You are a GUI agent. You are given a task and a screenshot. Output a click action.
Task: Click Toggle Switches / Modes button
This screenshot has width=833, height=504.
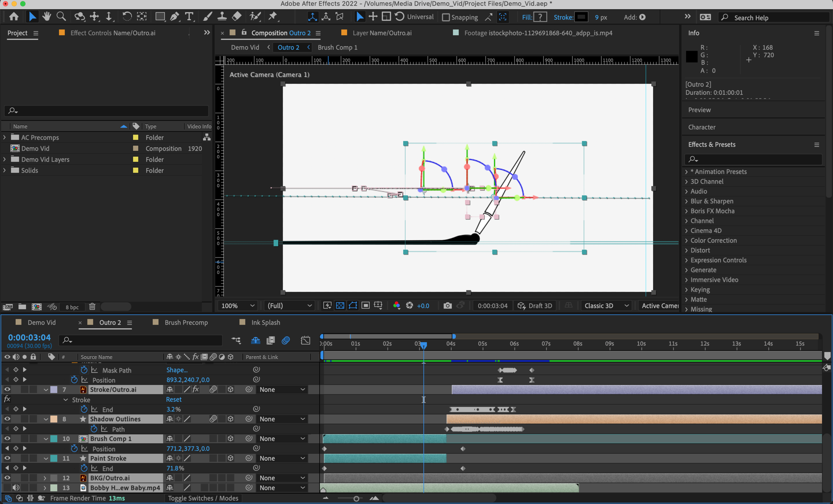click(203, 498)
